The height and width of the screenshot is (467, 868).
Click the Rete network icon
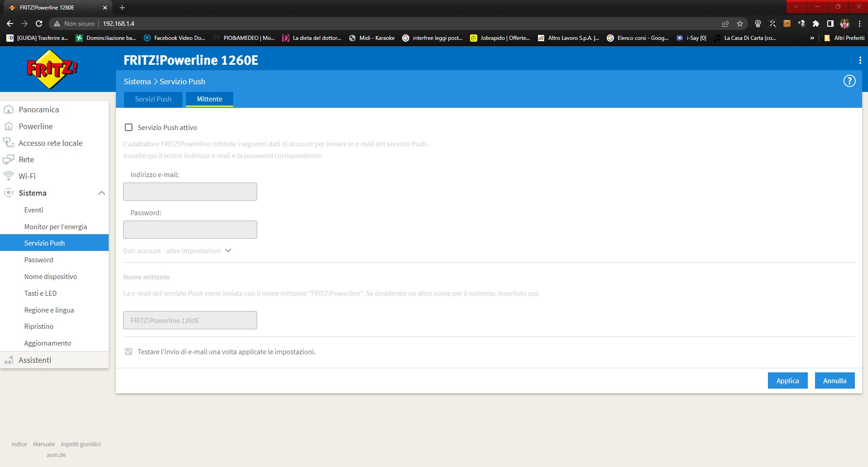[9, 159]
